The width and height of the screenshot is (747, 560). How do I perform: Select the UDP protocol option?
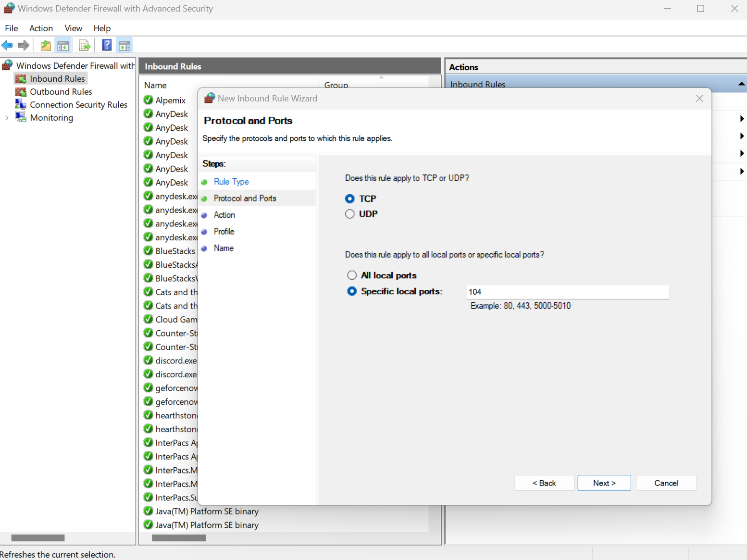[x=350, y=214]
